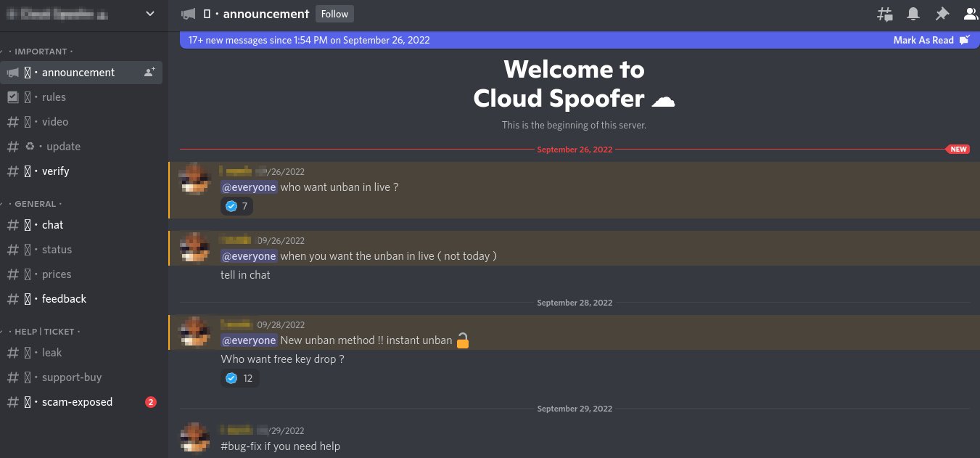Toggle the checkmark reaction showing 7
Image resolution: width=980 pixels, height=458 pixels.
236,206
